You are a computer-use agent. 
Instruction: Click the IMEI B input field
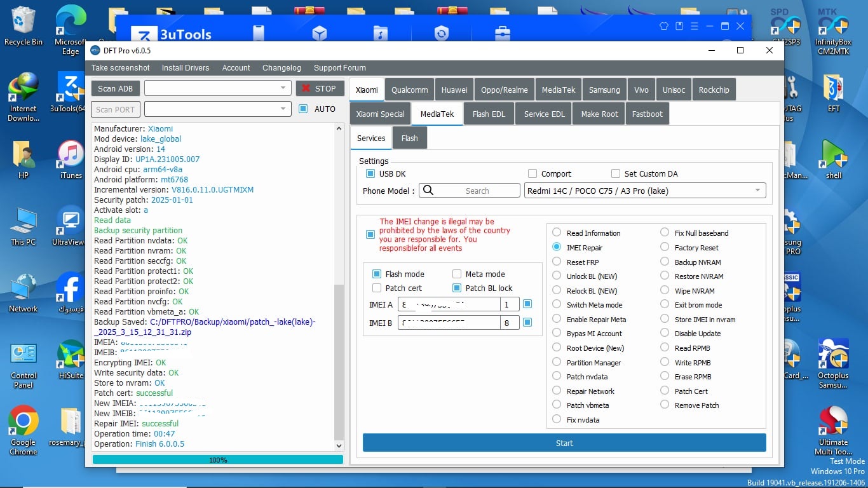[449, 323]
